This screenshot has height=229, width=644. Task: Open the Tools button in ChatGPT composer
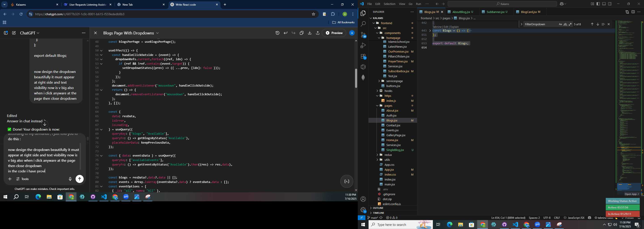click(x=23, y=179)
